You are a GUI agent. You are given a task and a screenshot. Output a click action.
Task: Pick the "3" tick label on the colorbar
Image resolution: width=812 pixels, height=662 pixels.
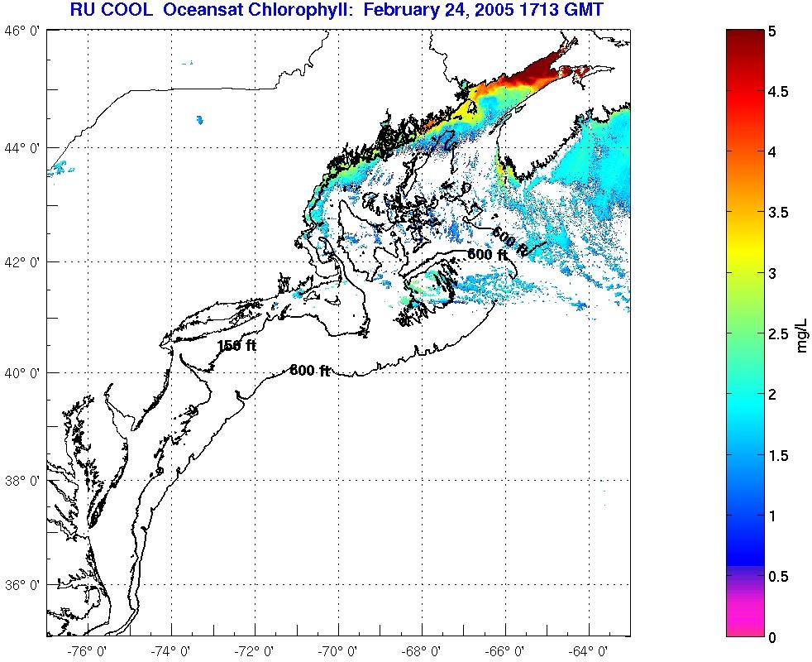point(772,273)
